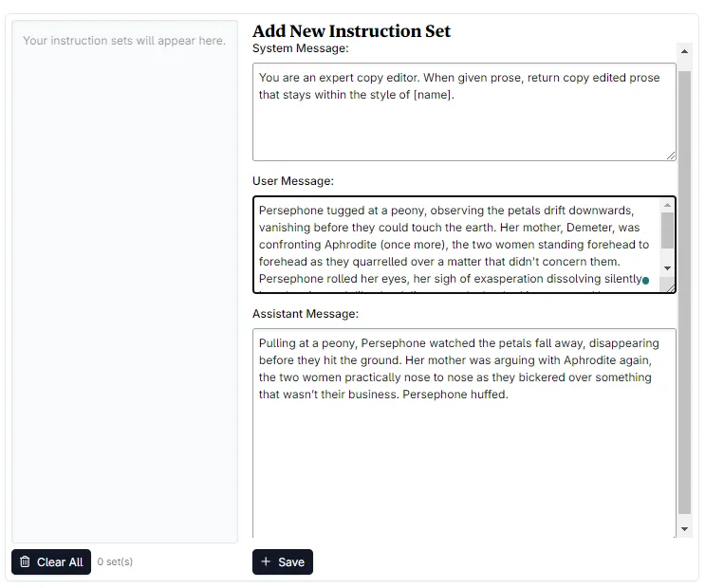Click the "System Message:" label

[301, 48]
